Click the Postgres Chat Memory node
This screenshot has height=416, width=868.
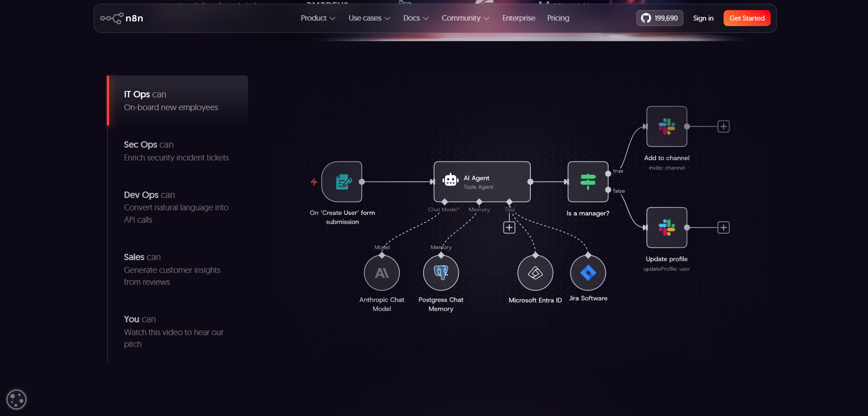point(441,273)
